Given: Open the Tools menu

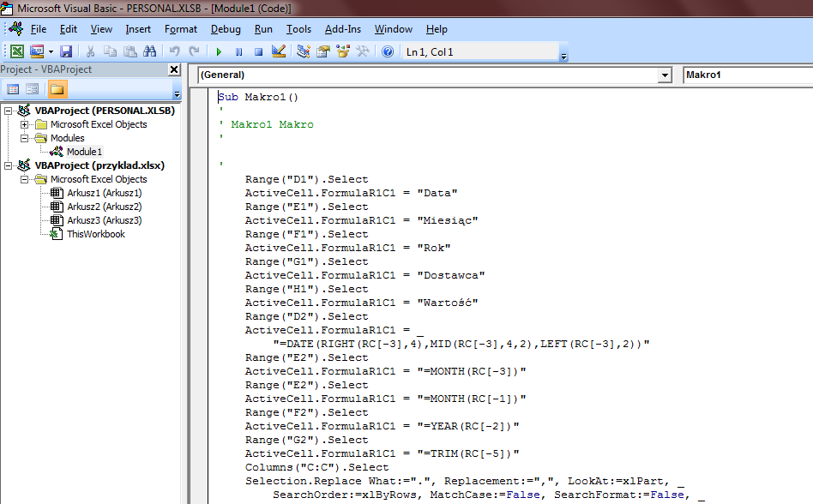Looking at the screenshot, I should [x=298, y=29].
